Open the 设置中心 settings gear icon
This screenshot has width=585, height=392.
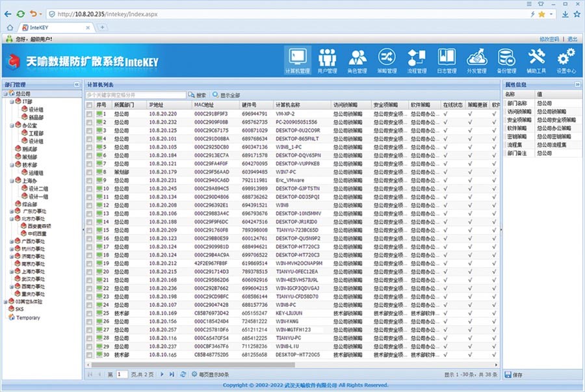566,61
